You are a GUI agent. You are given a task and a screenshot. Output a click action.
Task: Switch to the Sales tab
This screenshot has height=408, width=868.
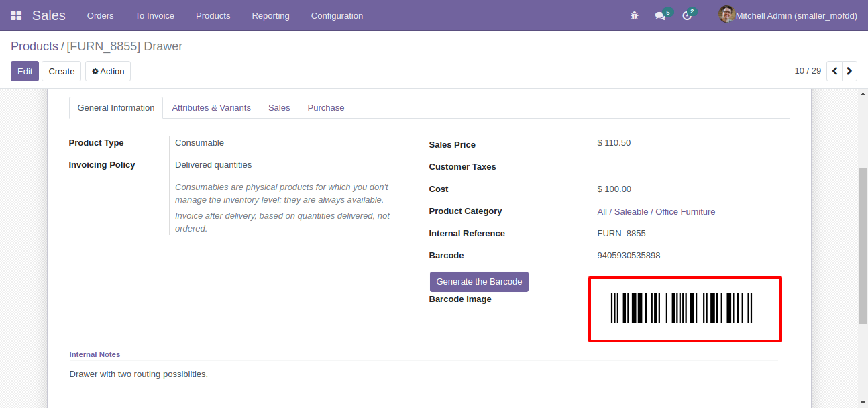point(279,107)
